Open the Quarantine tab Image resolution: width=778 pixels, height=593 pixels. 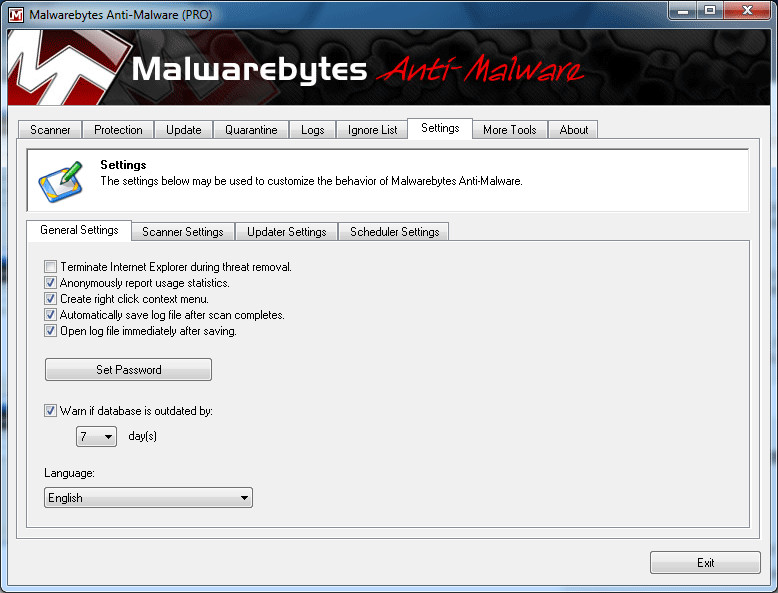click(x=251, y=130)
